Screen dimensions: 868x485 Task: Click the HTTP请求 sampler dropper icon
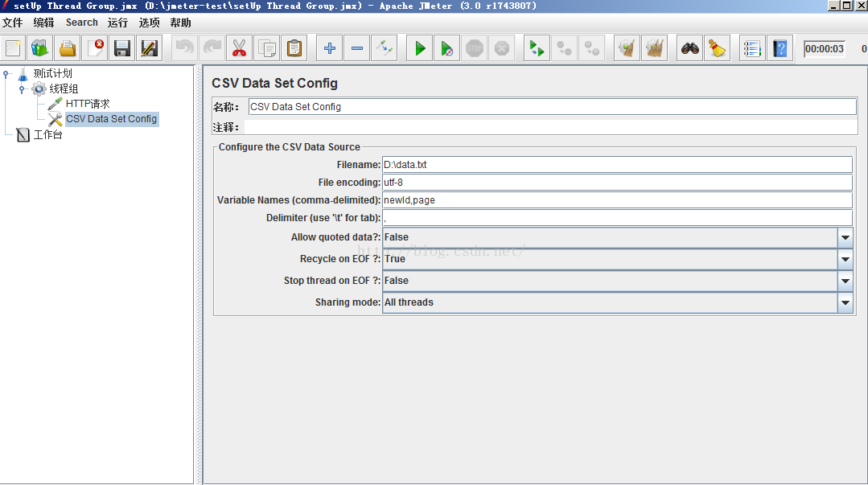click(55, 104)
